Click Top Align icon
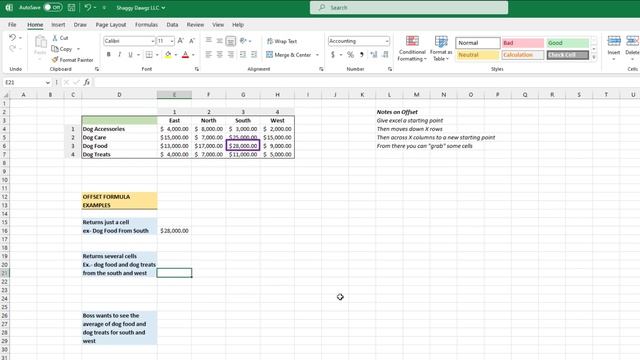The width and height of the screenshot is (640, 360). [209, 40]
